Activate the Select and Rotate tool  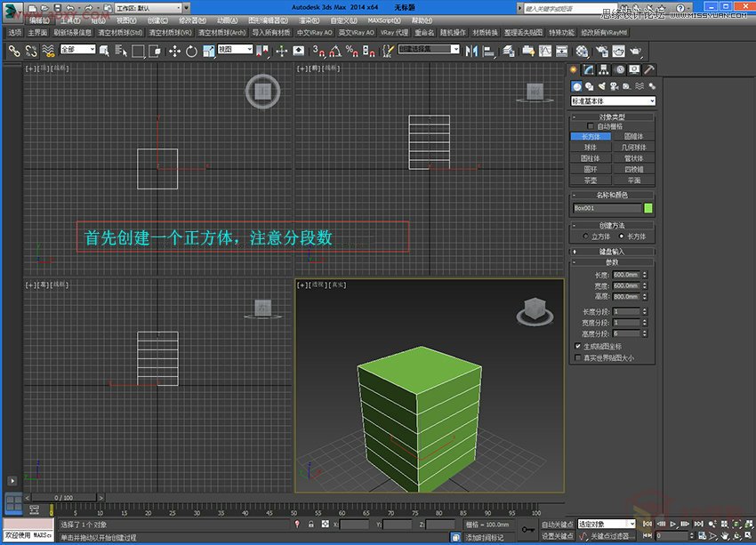(x=191, y=52)
